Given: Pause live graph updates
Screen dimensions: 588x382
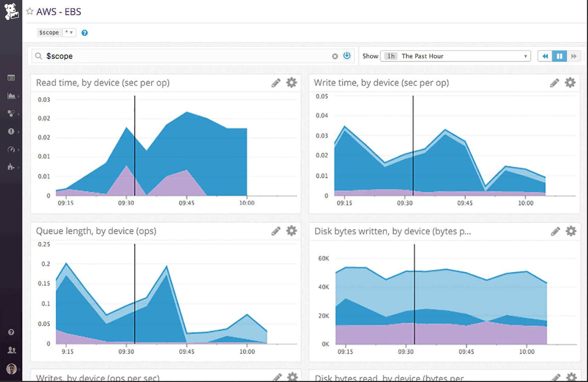Looking at the screenshot, I should coord(559,56).
